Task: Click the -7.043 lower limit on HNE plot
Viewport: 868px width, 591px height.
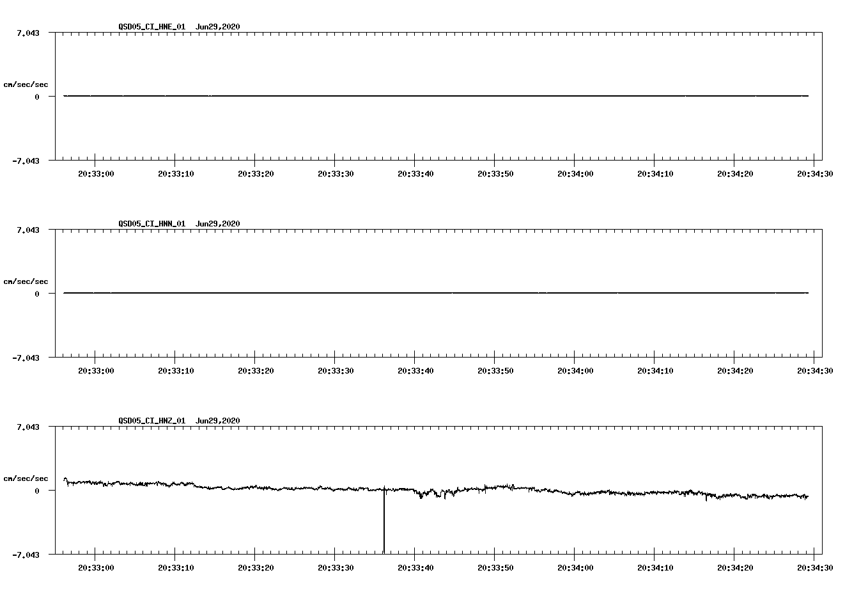Action: pos(26,161)
